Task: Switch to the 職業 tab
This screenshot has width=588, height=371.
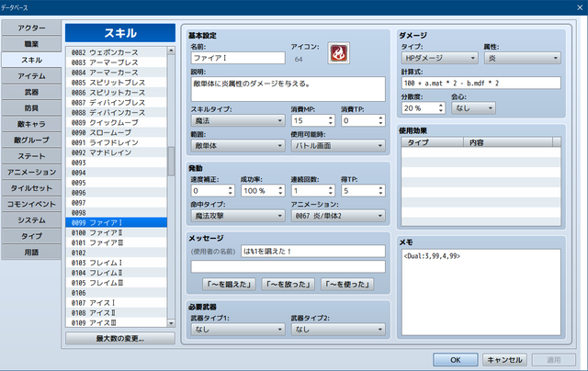Action: [x=31, y=44]
